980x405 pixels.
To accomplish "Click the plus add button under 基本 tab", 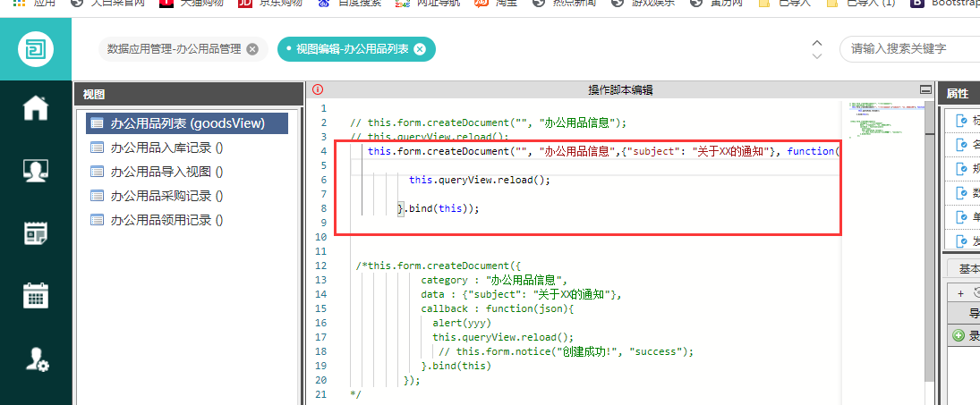I will coord(960,293).
